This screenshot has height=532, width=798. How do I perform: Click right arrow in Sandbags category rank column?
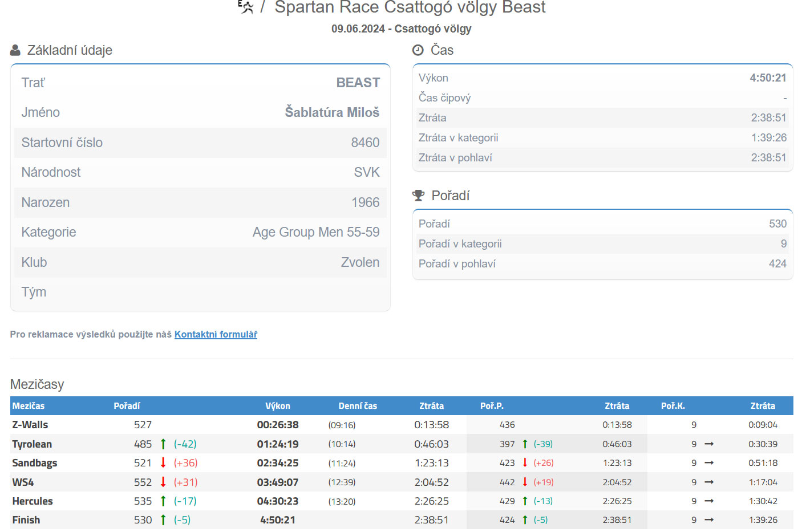709,462
